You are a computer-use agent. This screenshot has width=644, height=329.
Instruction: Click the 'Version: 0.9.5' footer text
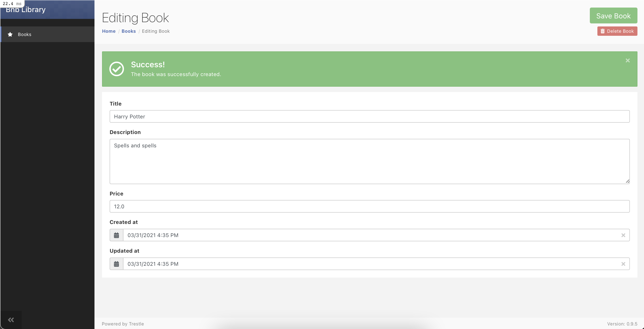[x=622, y=324]
